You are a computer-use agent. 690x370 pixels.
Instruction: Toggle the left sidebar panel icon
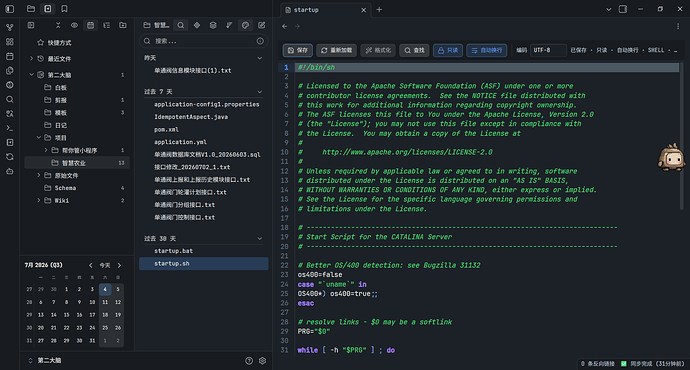(x=10, y=9)
